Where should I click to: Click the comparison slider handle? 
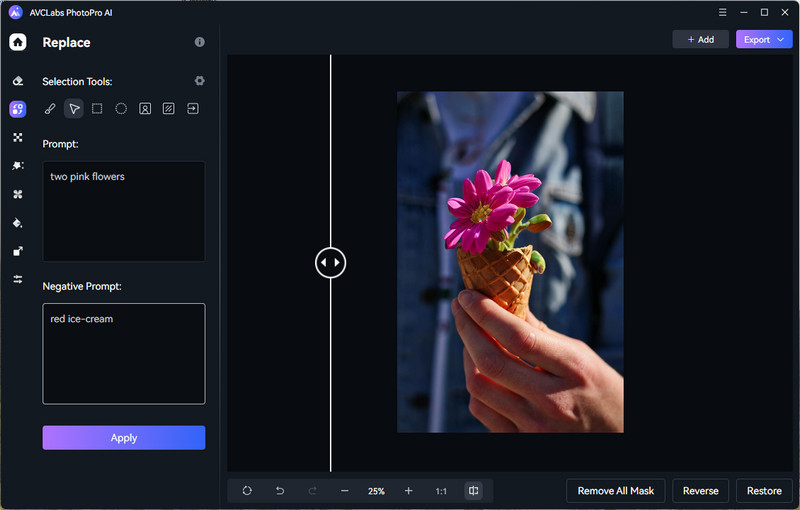(330, 263)
